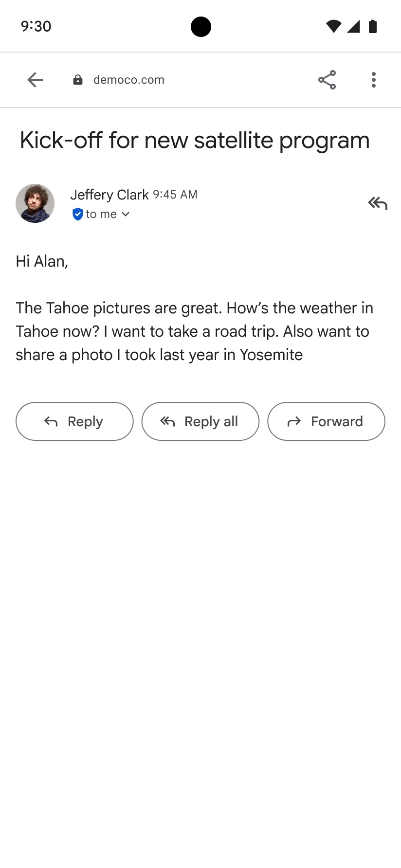Tap the 9:45 AM message timestamp
This screenshot has height=868, width=401.
click(175, 195)
